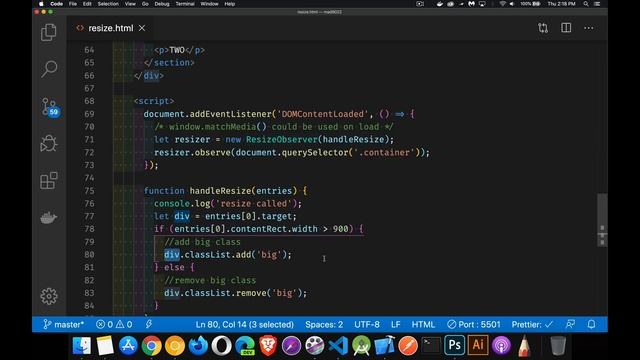Image resolution: width=640 pixels, height=360 pixels.
Task: Click the clock showing Thu 2:18 PM
Action: coord(561,4)
